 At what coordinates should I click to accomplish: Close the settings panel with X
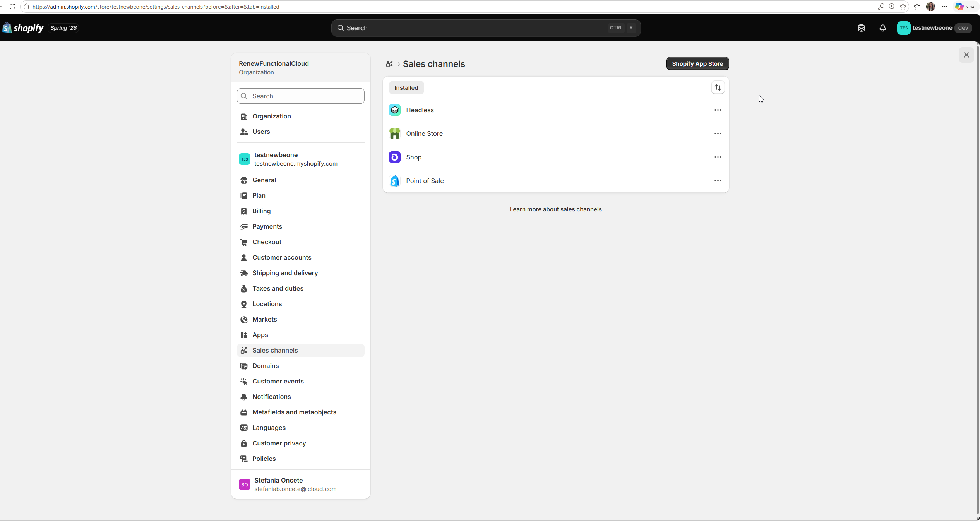coord(966,55)
